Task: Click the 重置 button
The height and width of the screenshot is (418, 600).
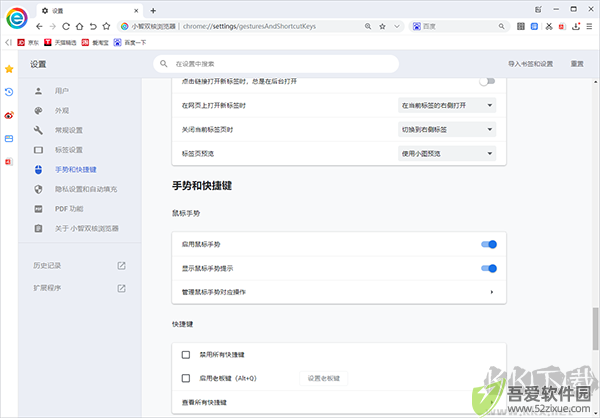Action: tap(577, 64)
